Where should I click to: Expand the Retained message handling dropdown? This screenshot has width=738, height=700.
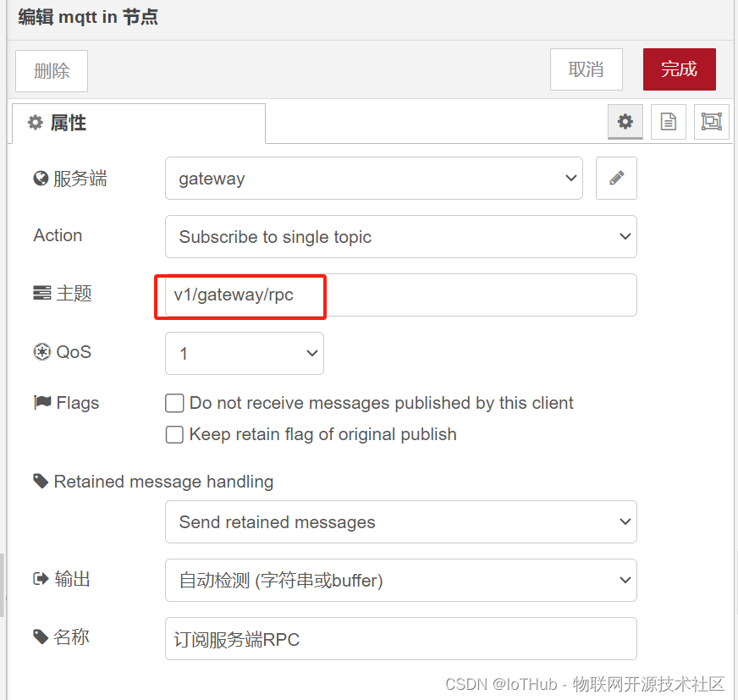399,522
